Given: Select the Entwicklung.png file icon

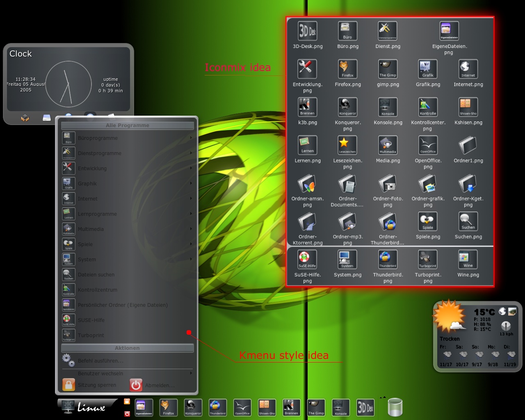Looking at the screenshot, I should (x=308, y=69).
